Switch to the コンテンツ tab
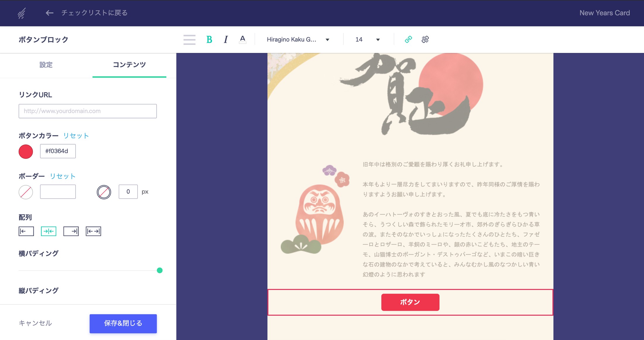 [129, 65]
